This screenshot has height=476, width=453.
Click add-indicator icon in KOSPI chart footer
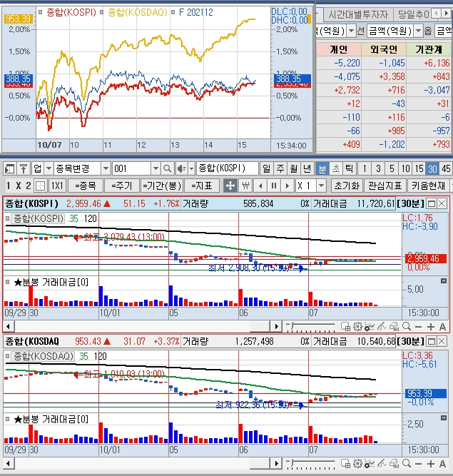coord(370,327)
